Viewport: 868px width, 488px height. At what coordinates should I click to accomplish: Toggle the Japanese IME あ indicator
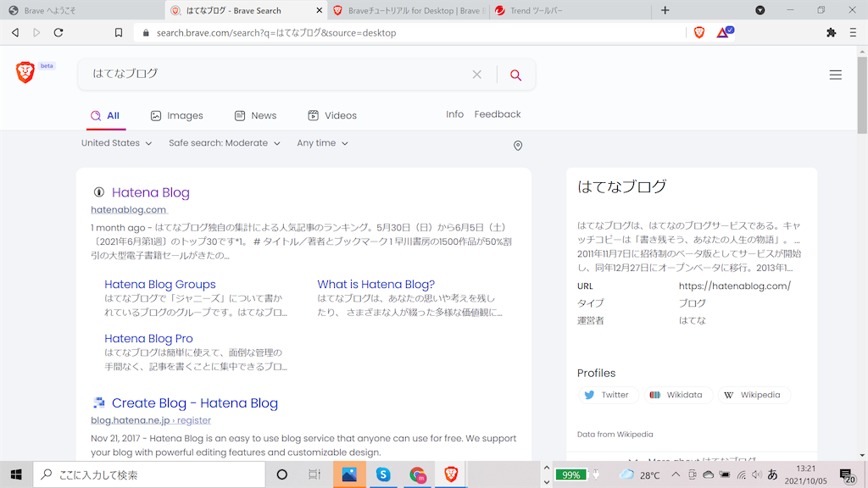[772, 474]
